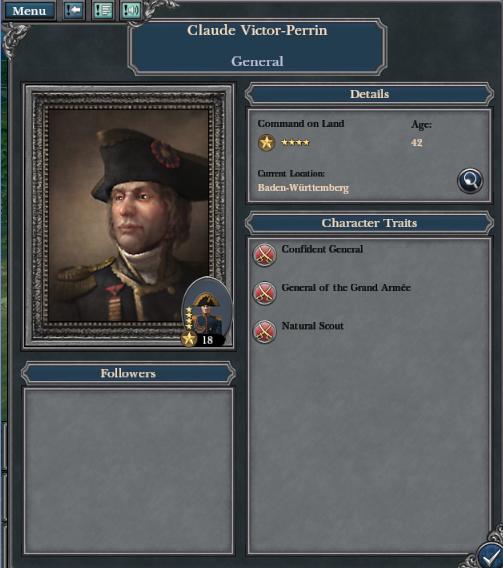Viewport: 503px width, 568px height.
Task: Click the four-star command rating
Action: (x=295, y=142)
